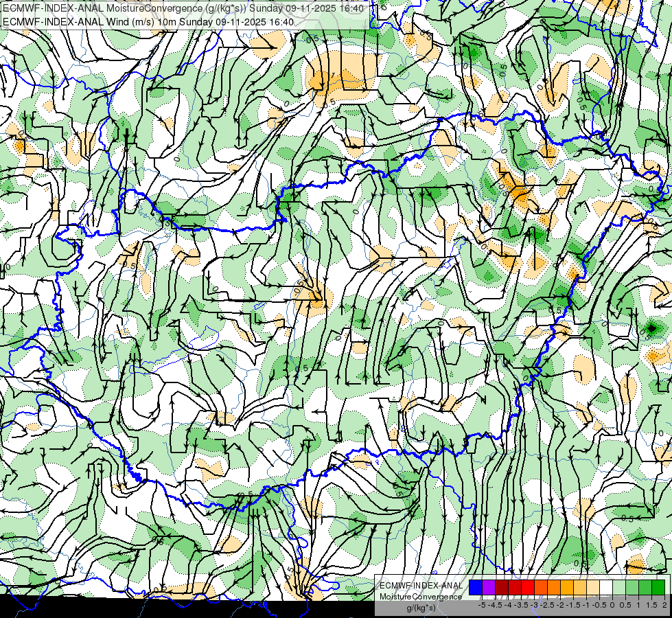Image resolution: width=672 pixels, height=618 pixels.
Task: Click the '-3.5' legend scale value
Action: pyautogui.click(x=522, y=605)
